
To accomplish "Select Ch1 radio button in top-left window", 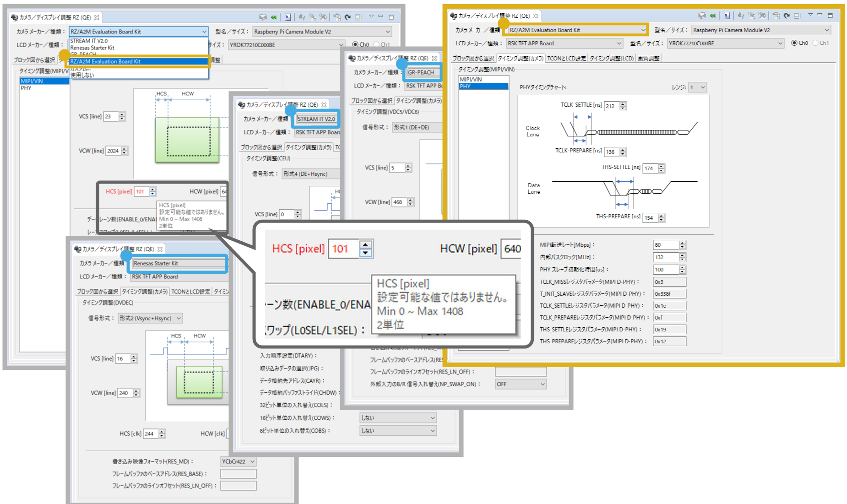I will pyautogui.click(x=376, y=45).
